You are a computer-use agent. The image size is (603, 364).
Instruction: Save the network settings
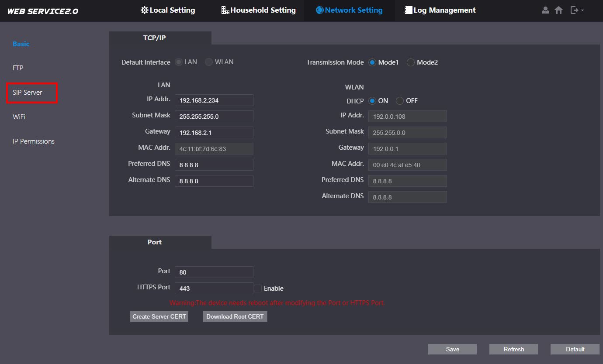click(x=452, y=349)
